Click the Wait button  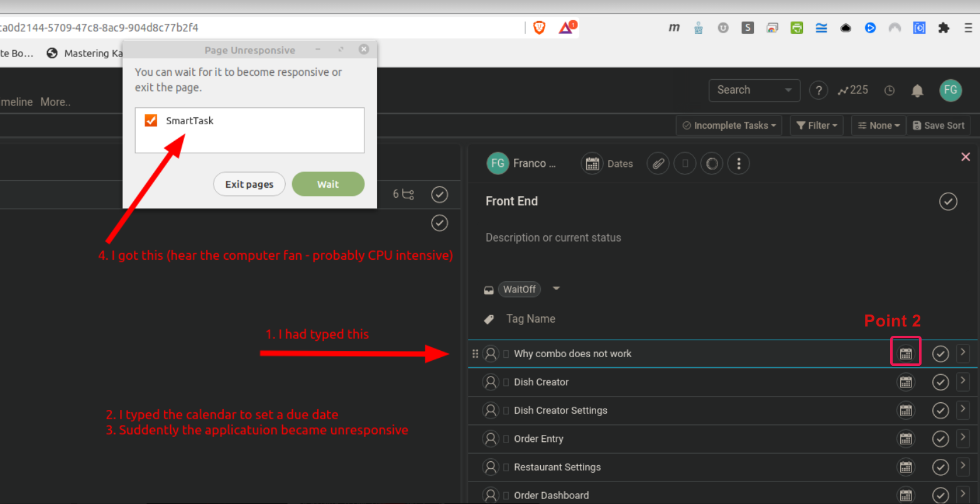pos(328,184)
